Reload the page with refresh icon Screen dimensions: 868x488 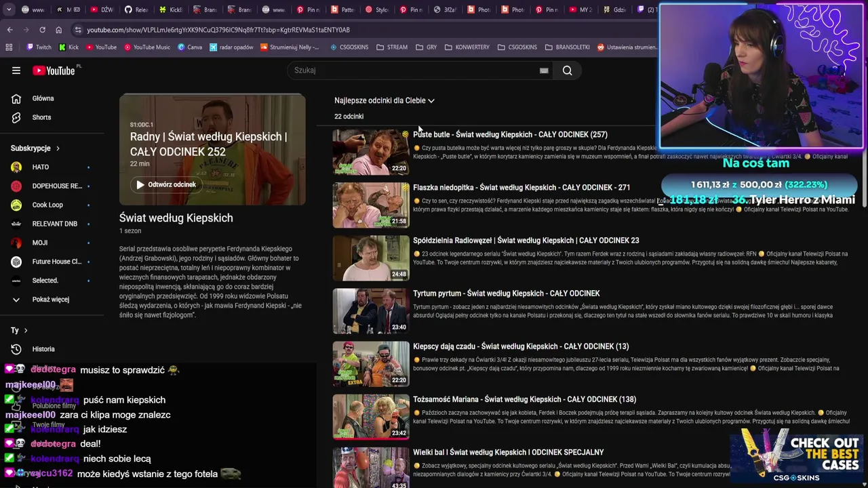pyautogui.click(x=42, y=30)
